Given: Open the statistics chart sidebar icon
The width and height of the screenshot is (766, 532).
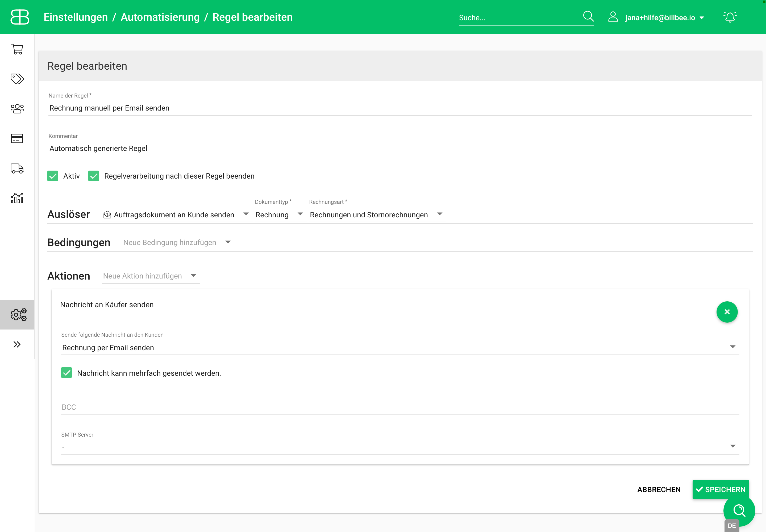Looking at the screenshot, I should pos(17,198).
